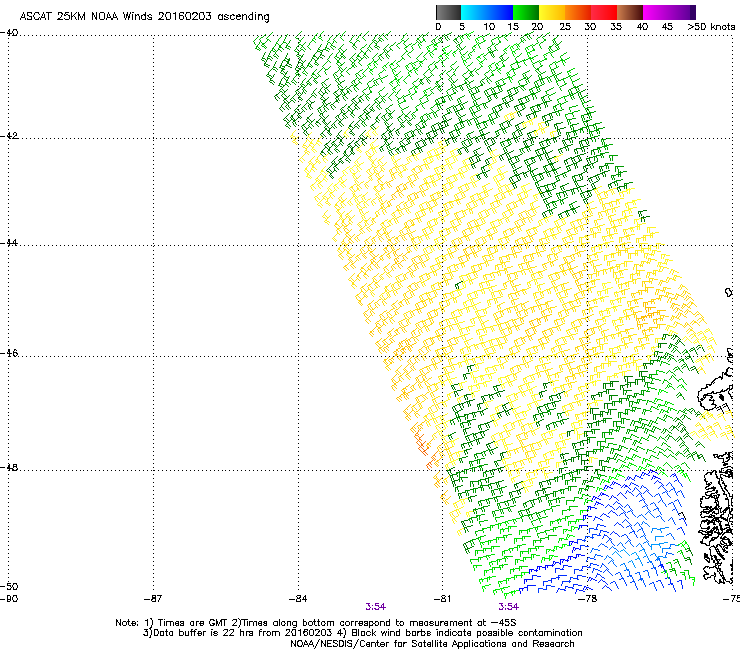
Task: Click the '5' label under the color bar
Action: click(462, 27)
